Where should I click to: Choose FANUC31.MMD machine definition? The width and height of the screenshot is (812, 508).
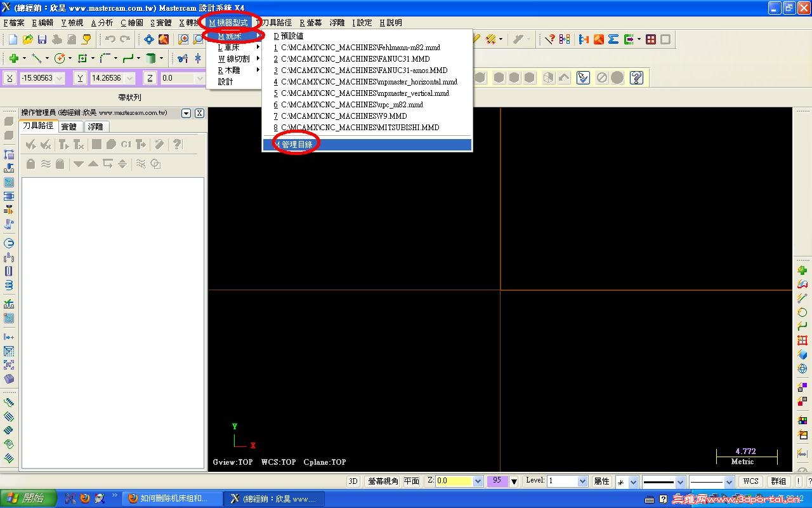pyautogui.click(x=367, y=59)
